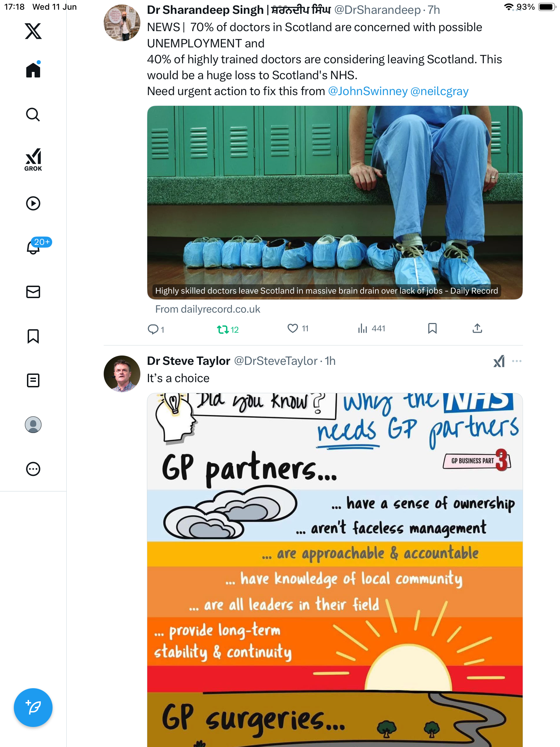Open the Search explore icon
This screenshot has height=747, width=560.
(33, 114)
